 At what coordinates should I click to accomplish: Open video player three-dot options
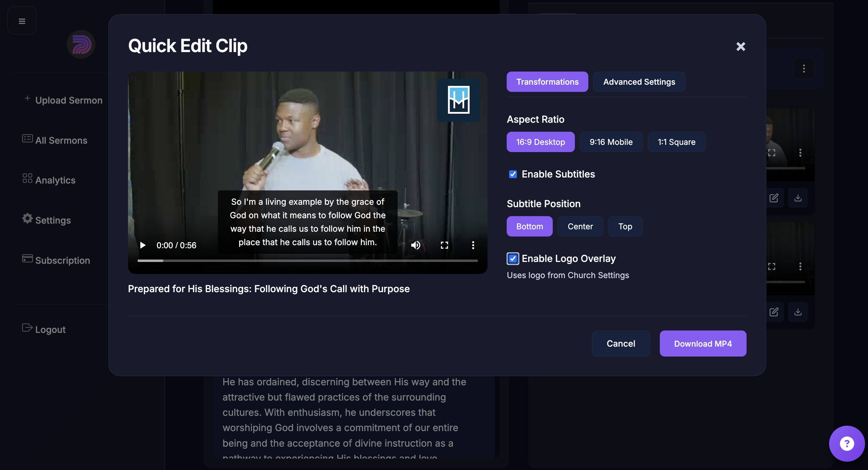tap(473, 245)
